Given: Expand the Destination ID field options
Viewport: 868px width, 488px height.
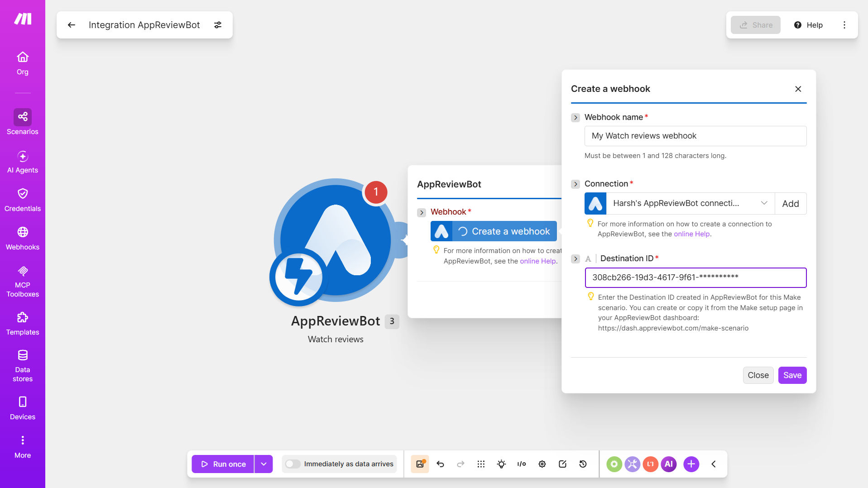Looking at the screenshot, I should [x=575, y=259].
